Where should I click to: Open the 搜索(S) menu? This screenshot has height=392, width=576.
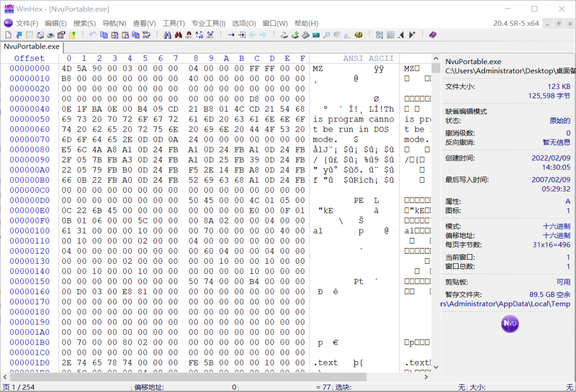[x=84, y=24]
